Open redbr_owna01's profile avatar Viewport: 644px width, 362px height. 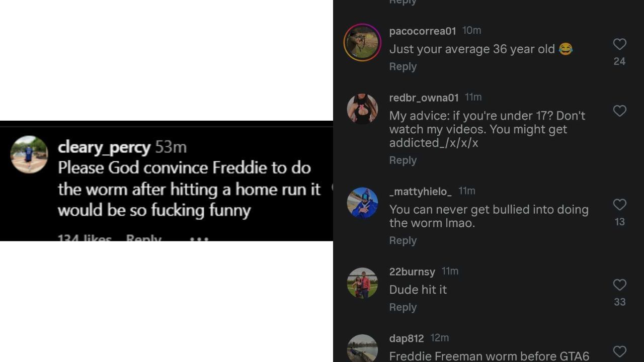point(362,109)
